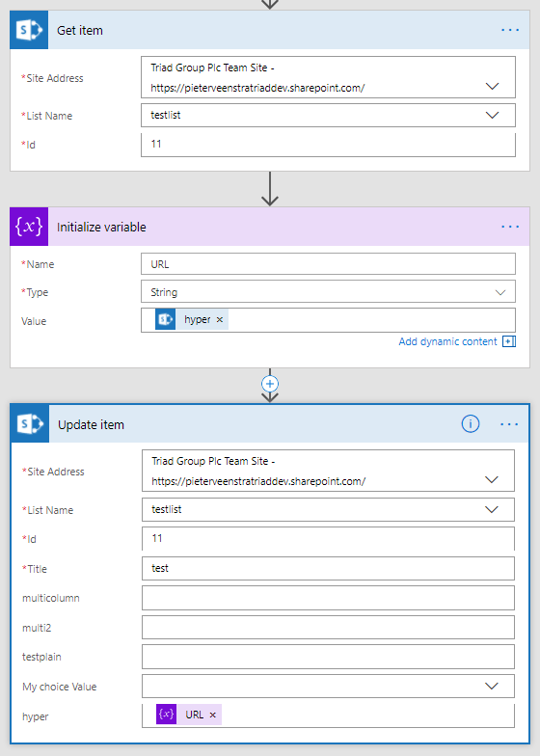
Task: Click the variable icon on Initialize variable
Action: tap(29, 227)
